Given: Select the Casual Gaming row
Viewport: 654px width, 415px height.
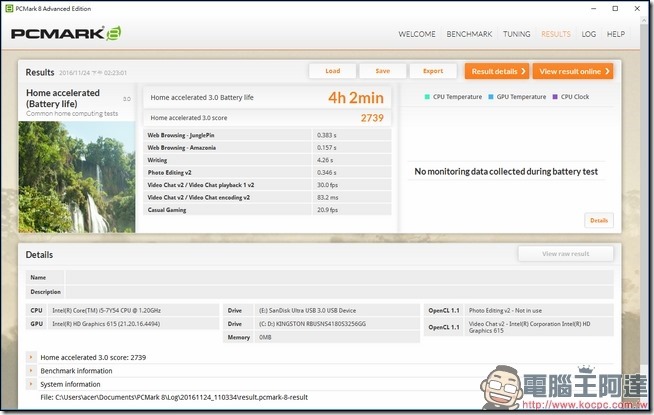Looking at the screenshot, I should (267, 210).
